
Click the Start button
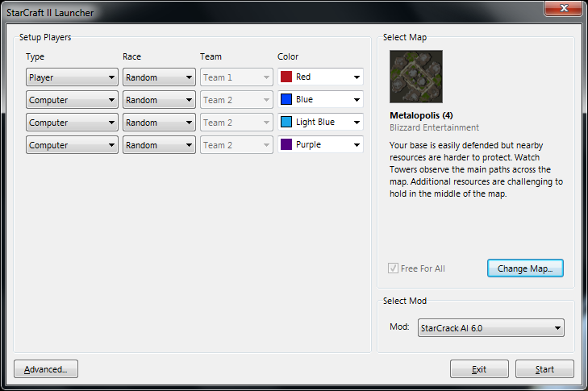pos(544,369)
